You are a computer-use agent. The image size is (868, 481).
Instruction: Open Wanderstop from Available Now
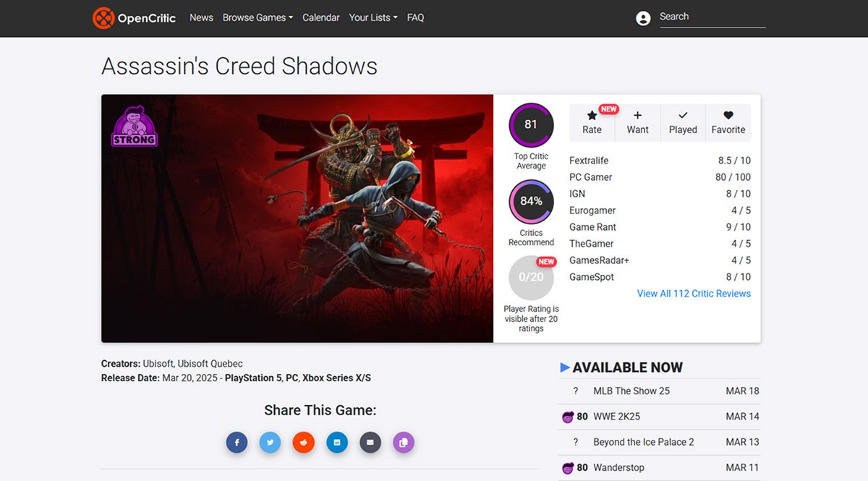coord(618,468)
